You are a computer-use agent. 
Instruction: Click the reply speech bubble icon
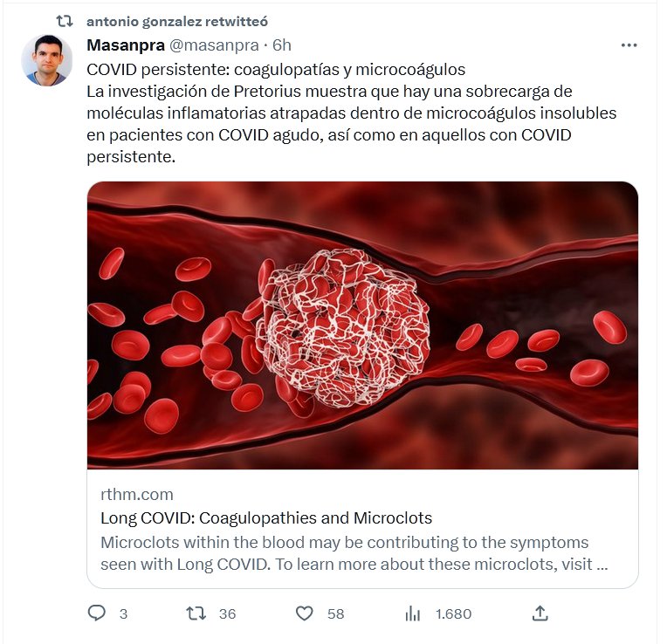click(x=97, y=613)
